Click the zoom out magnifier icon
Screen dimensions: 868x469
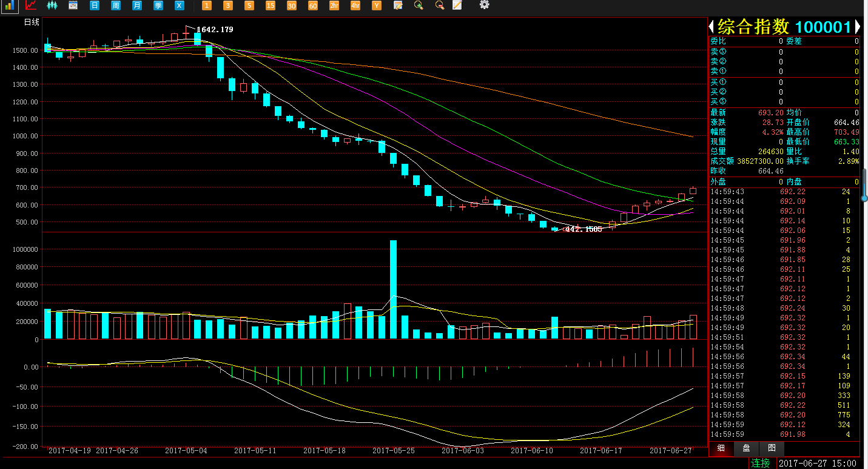click(x=440, y=5)
